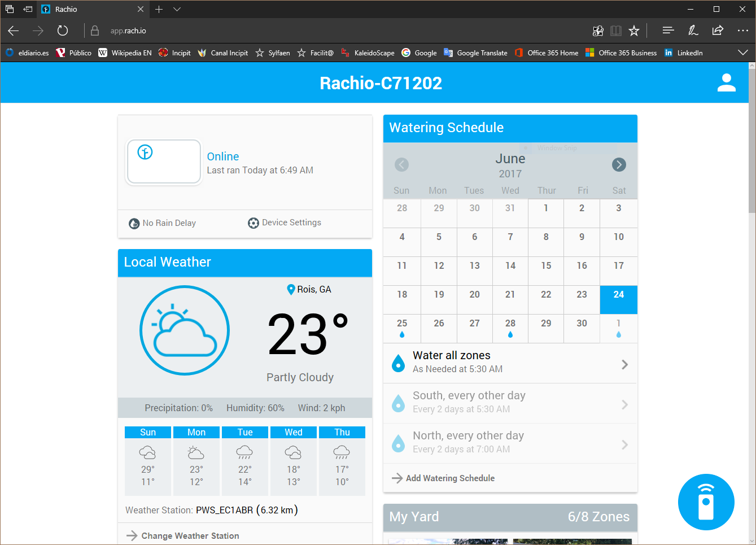Open a new browser tab
Viewport: 756px width, 545px height.
[159, 9]
